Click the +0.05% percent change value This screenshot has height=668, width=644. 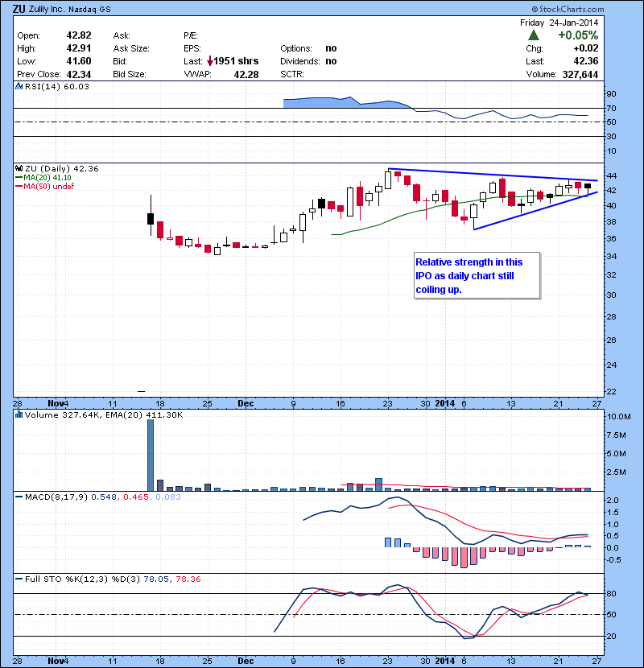click(578, 35)
